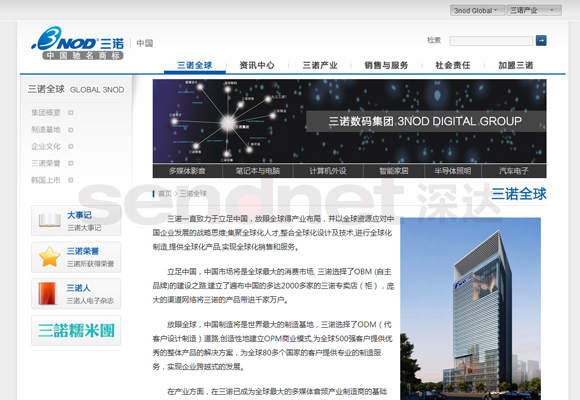Click the open book icon beside 大事记
Screen dimensions: 580x400
[50, 220]
